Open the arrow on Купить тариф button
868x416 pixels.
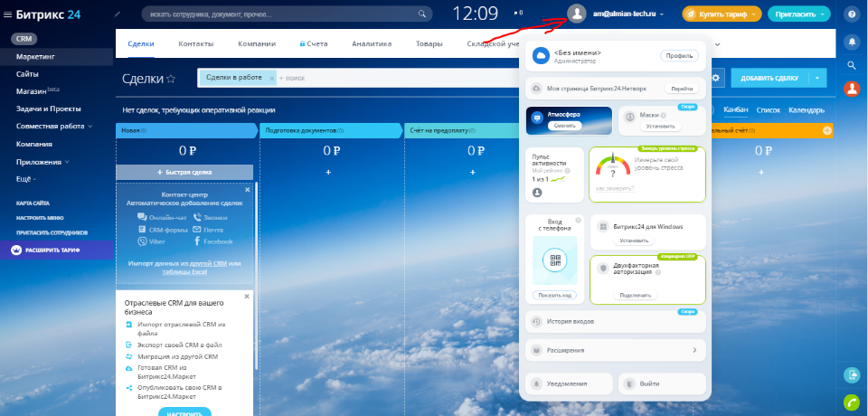click(x=753, y=14)
